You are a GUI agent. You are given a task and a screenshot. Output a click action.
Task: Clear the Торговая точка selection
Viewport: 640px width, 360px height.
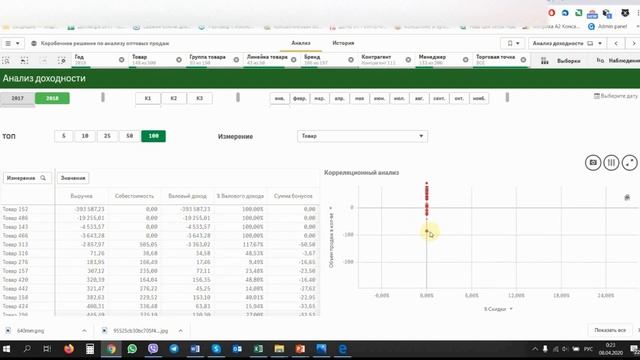point(523,60)
